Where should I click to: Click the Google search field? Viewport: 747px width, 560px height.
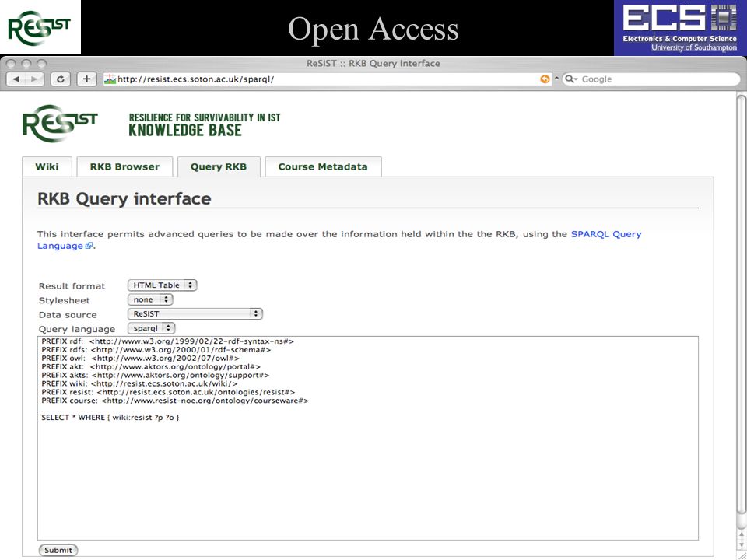pos(651,79)
